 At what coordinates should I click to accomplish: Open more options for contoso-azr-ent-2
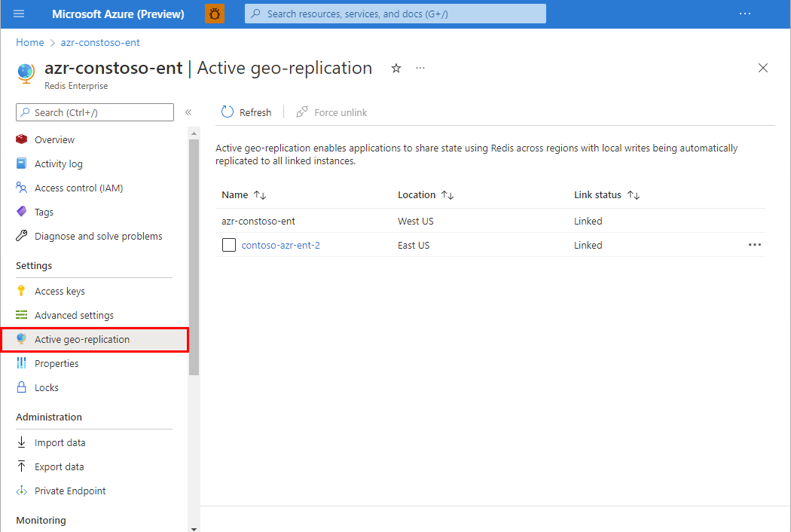tap(755, 244)
